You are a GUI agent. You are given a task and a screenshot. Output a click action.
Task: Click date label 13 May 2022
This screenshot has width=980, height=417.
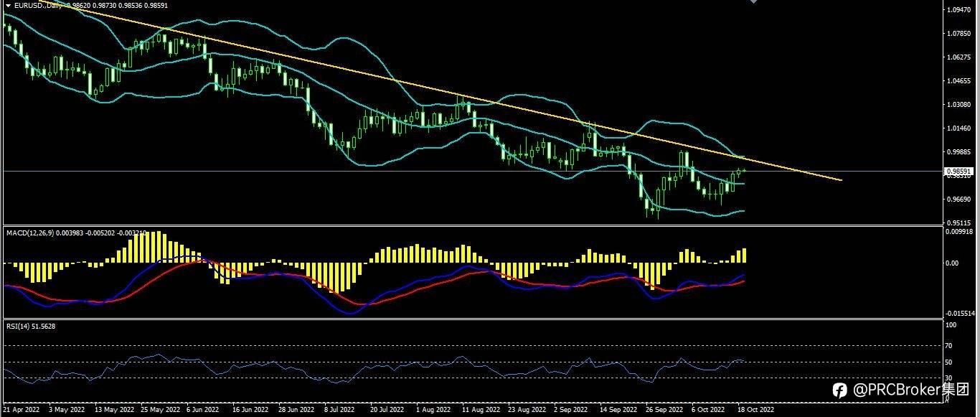pos(113,410)
